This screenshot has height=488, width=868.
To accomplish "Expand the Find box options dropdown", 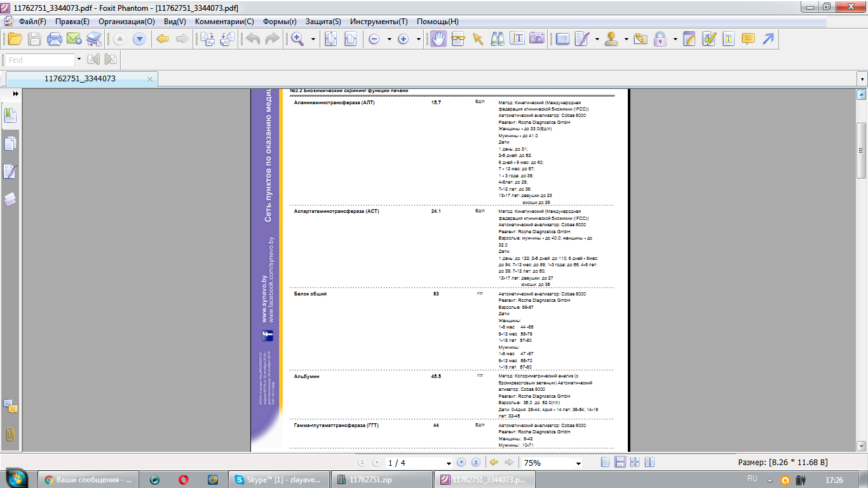I will pos(79,60).
